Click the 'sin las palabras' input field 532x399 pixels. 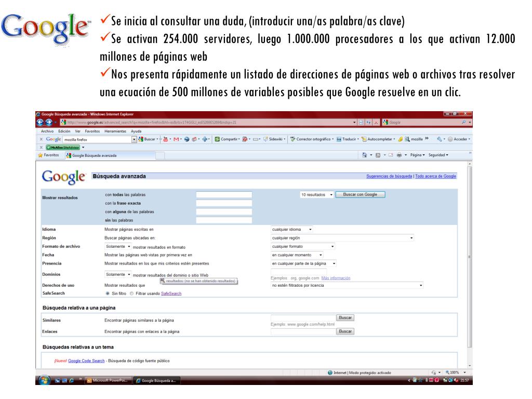[224, 220]
